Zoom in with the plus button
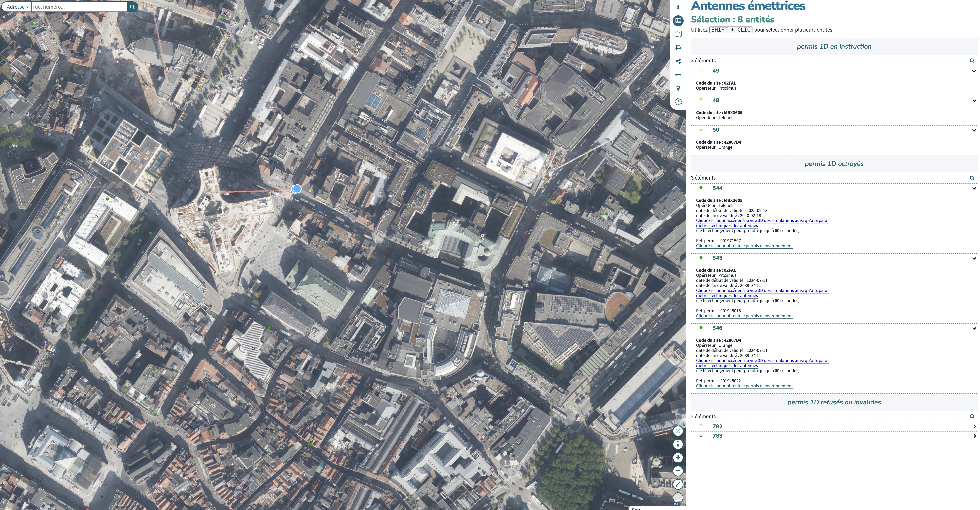 pos(678,458)
